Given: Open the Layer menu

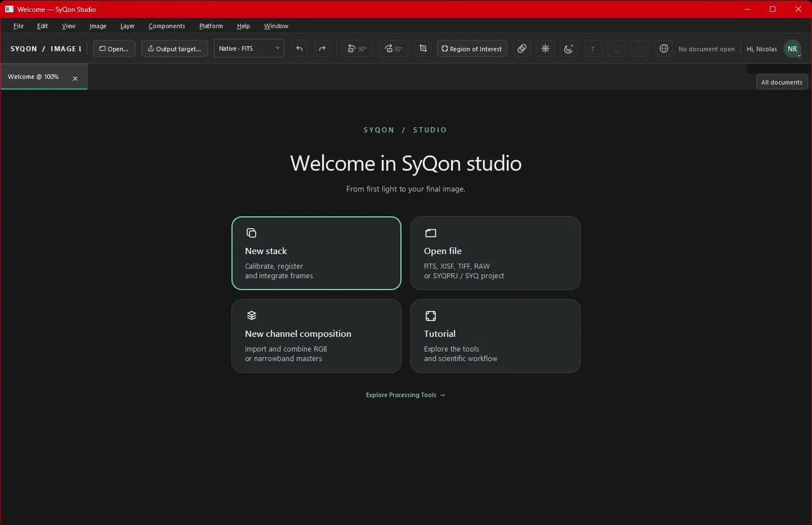Looking at the screenshot, I should click(x=127, y=26).
